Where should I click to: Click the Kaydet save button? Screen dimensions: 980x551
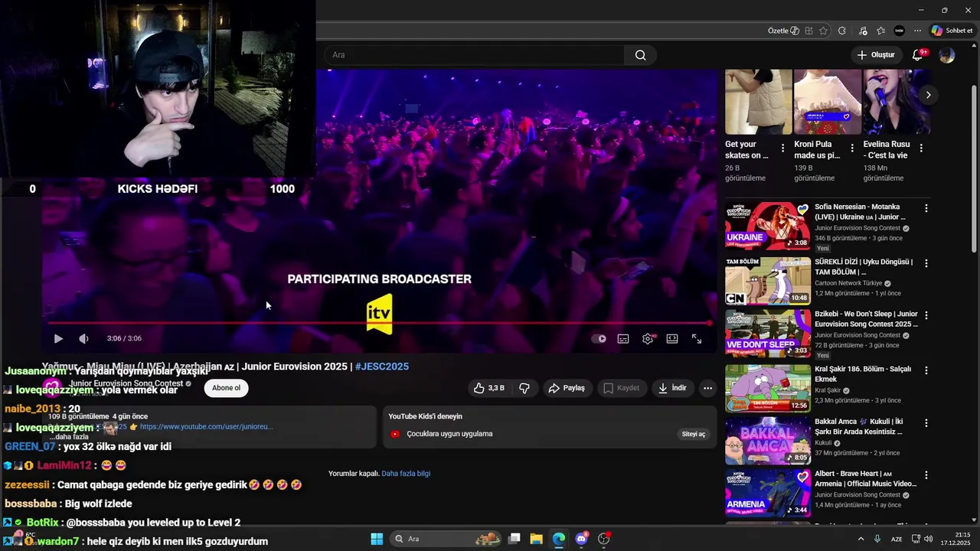[621, 388]
